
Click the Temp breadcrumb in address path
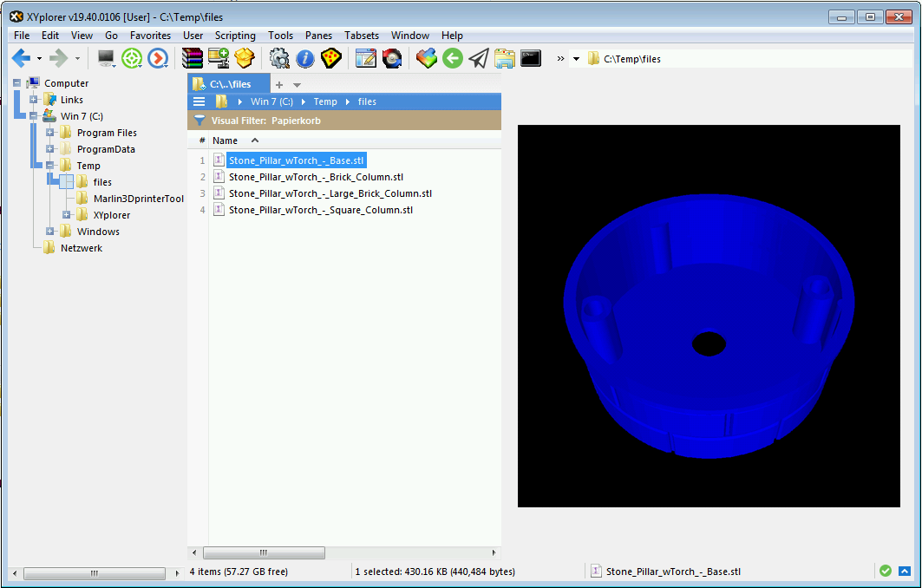point(325,101)
